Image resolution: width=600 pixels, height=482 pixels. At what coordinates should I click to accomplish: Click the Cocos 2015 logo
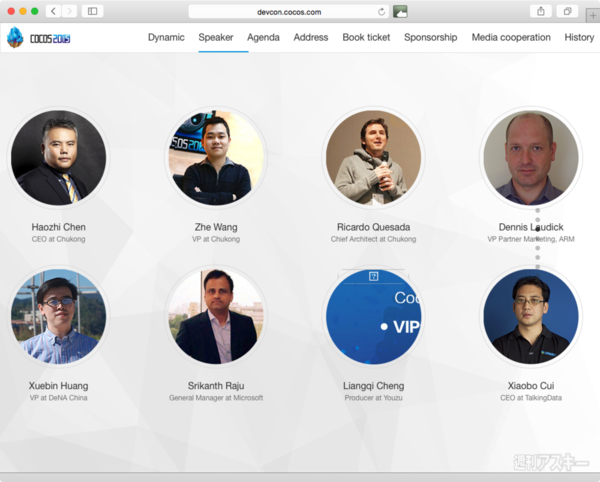pyautogui.click(x=38, y=37)
